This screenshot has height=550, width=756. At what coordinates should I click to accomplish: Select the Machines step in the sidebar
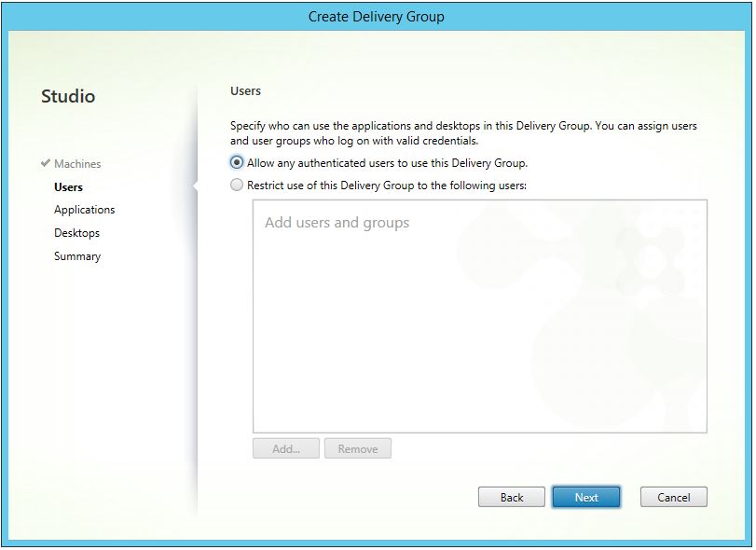tap(77, 163)
